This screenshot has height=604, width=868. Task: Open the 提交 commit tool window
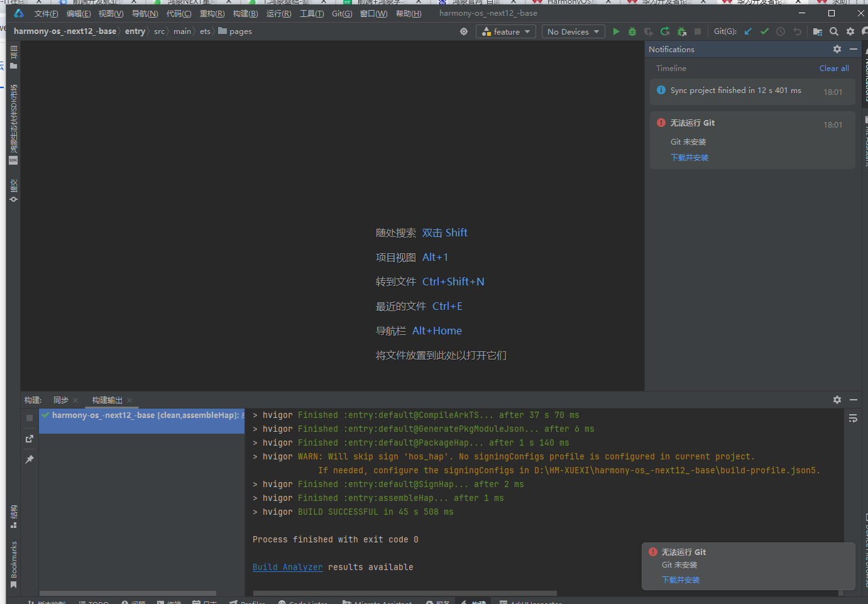pyautogui.click(x=13, y=190)
